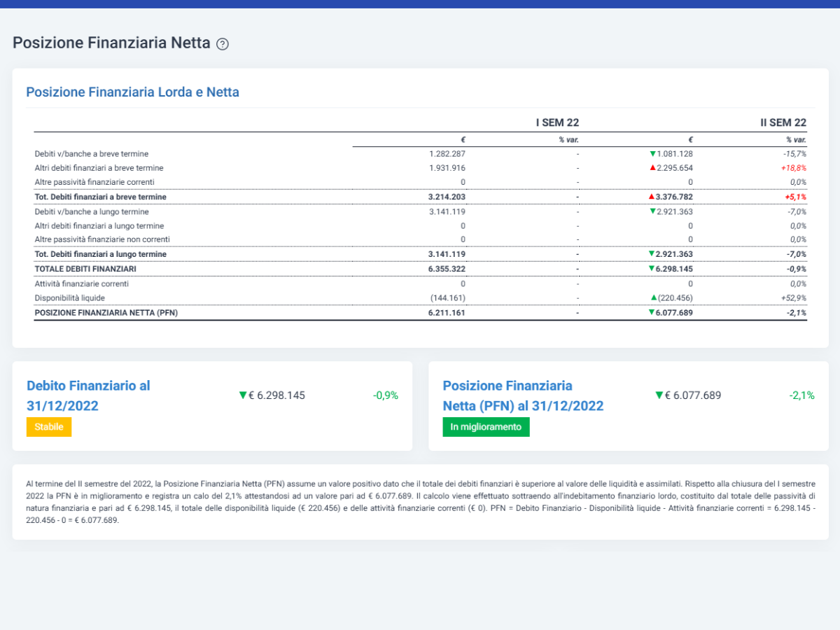
Task: Click green down arrow next to 1.081.128
Action: coord(652,153)
